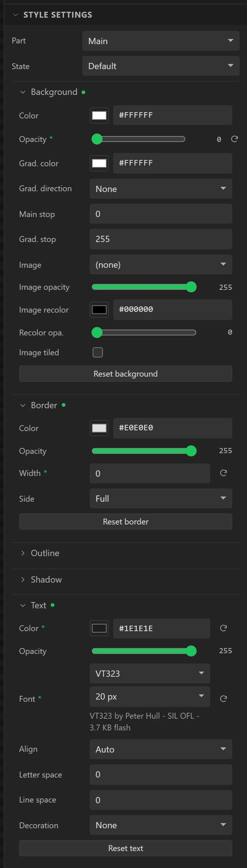Collapse the Background section
Image resolution: width=247 pixels, height=868 pixels.
(x=23, y=92)
